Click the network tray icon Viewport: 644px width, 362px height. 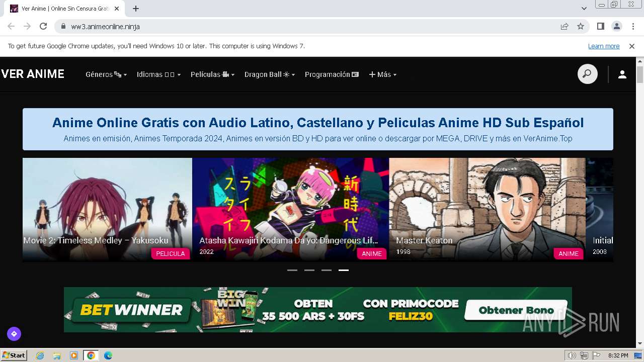click(584, 355)
